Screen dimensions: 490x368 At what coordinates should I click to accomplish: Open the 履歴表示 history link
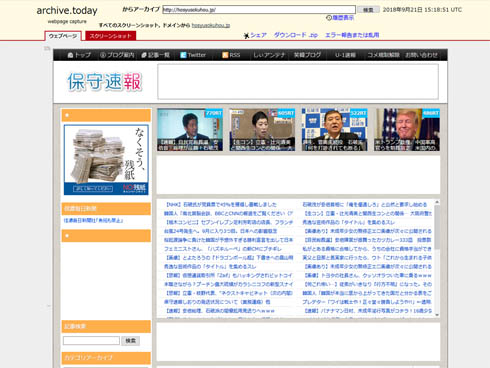pyautogui.click(x=342, y=18)
